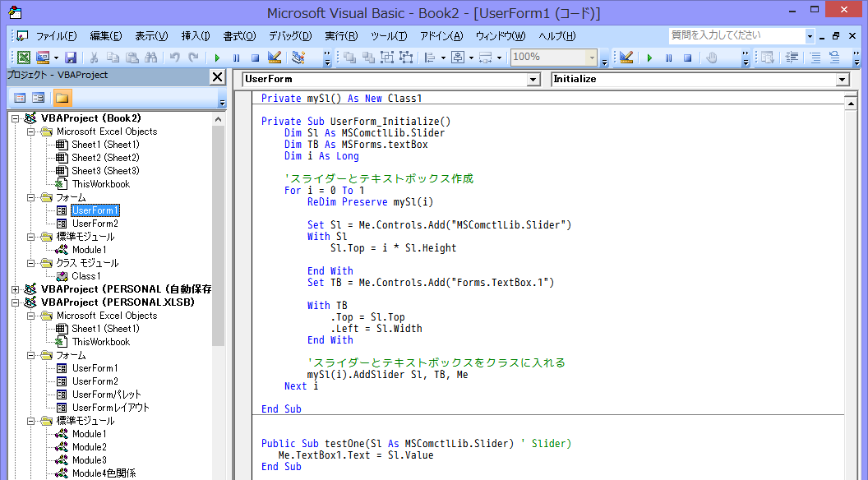Screen dimensions: 868x480
Task: Switch to Microsoft Excel view icon
Action: [x=23, y=57]
